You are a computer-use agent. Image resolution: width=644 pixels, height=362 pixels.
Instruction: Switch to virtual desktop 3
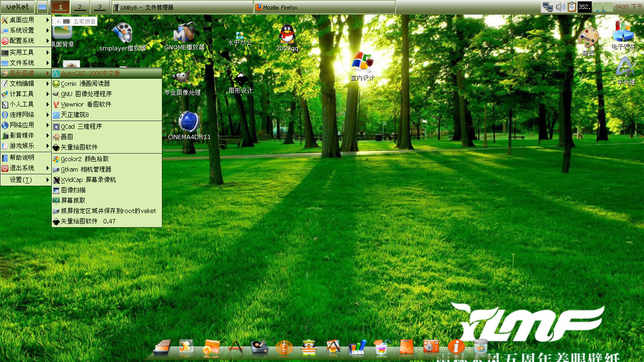99,7
